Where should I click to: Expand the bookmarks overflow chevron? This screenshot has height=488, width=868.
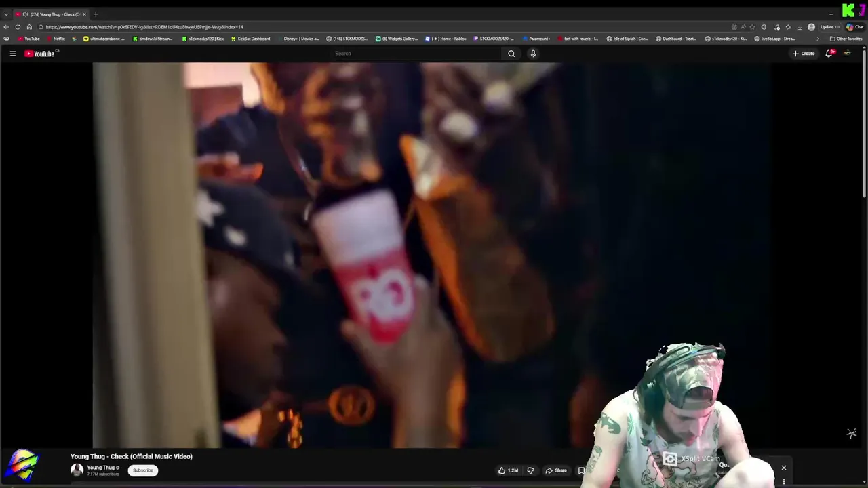click(817, 39)
